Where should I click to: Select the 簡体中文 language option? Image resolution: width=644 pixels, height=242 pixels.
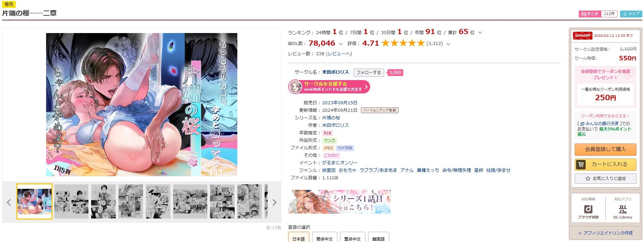point(324,238)
